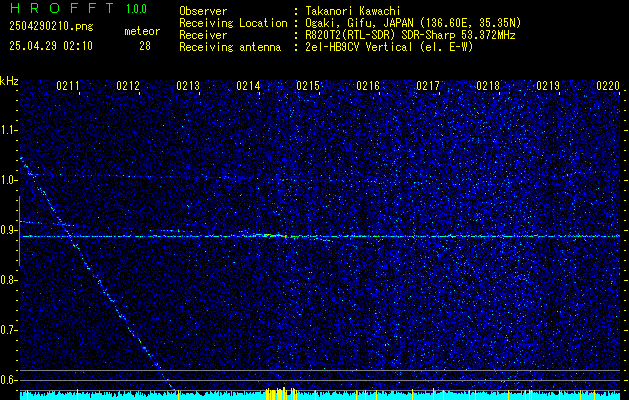Click the 0213 time marker

tap(188, 86)
